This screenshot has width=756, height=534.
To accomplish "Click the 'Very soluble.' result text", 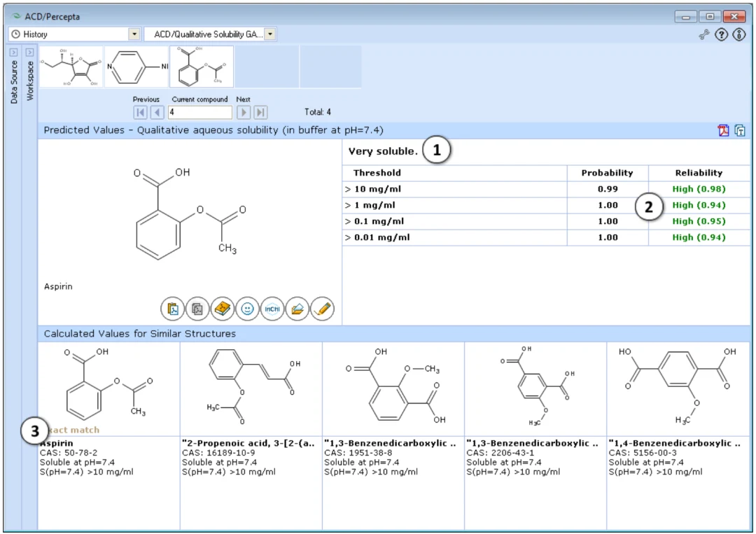I will [x=384, y=151].
